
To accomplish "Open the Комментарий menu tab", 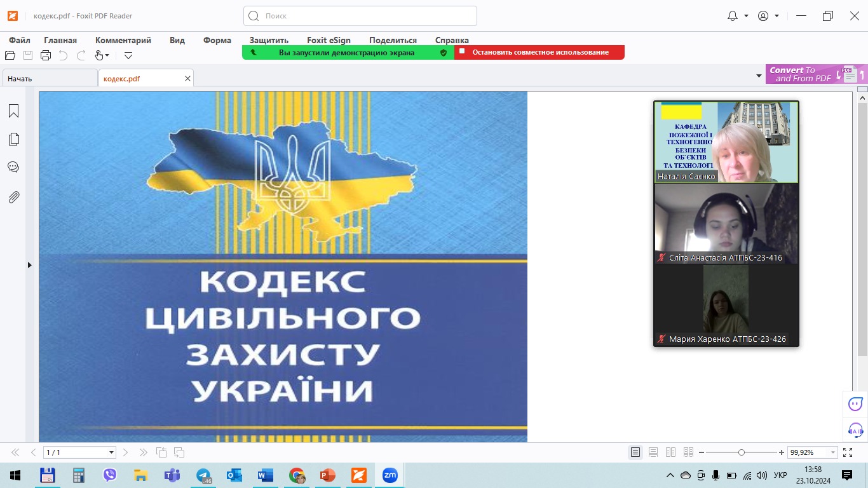I will click(x=123, y=40).
